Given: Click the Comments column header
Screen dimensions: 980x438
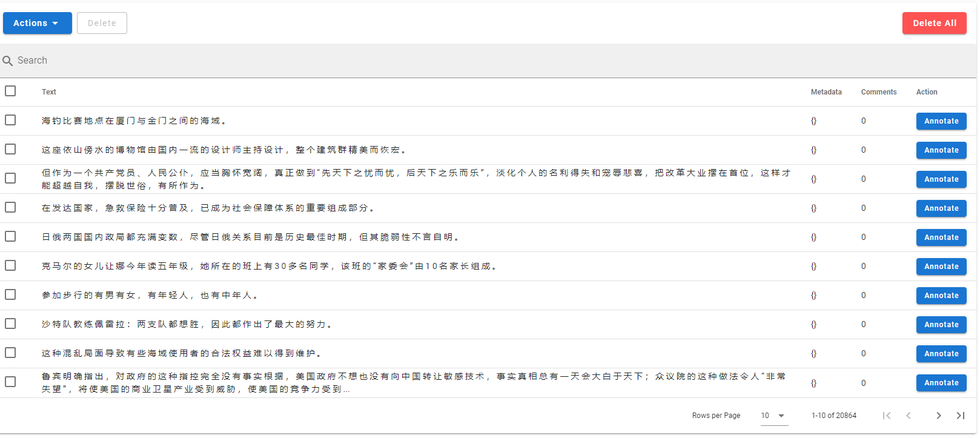Looking at the screenshot, I should coord(879,92).
